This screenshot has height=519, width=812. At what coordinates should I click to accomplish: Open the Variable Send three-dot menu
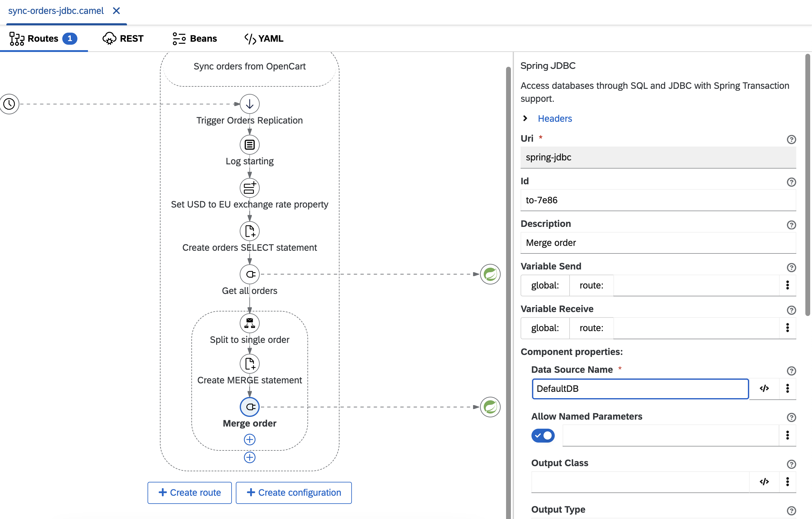click(x=788, y=285)
